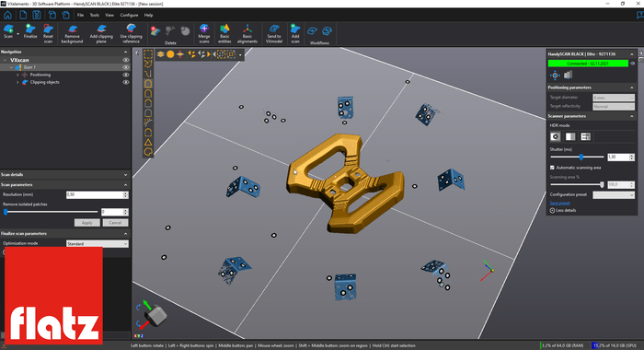Collapse the Navigation panel header

[x=126, y=52]
